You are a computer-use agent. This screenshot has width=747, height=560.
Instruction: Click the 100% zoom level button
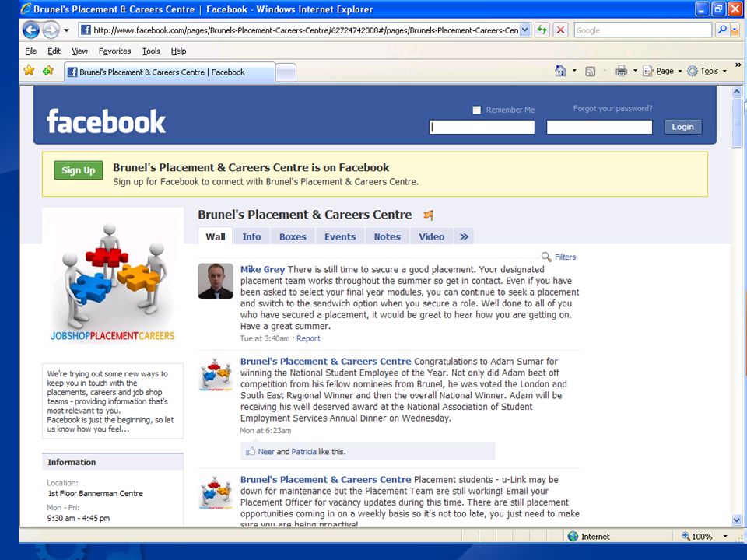pyautogui.click(x=697, y=536)
